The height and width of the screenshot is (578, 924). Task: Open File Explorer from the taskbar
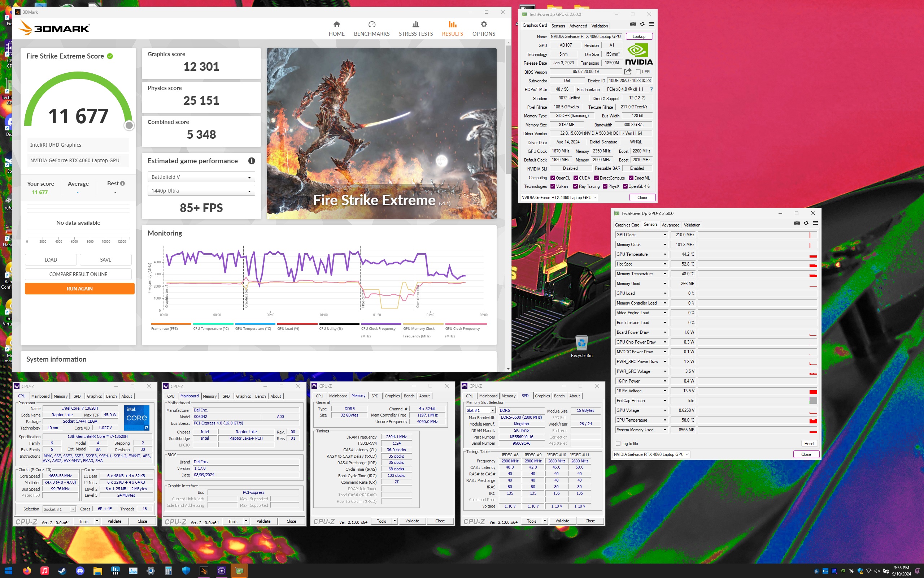point(98,571)
